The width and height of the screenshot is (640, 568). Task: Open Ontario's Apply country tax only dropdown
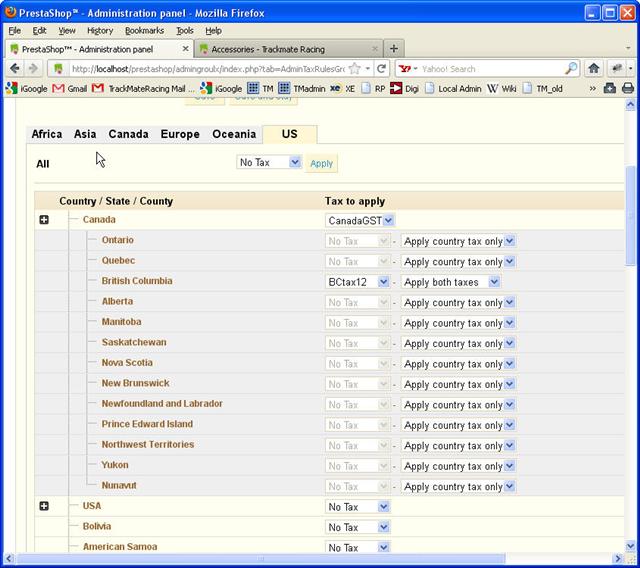458,241
